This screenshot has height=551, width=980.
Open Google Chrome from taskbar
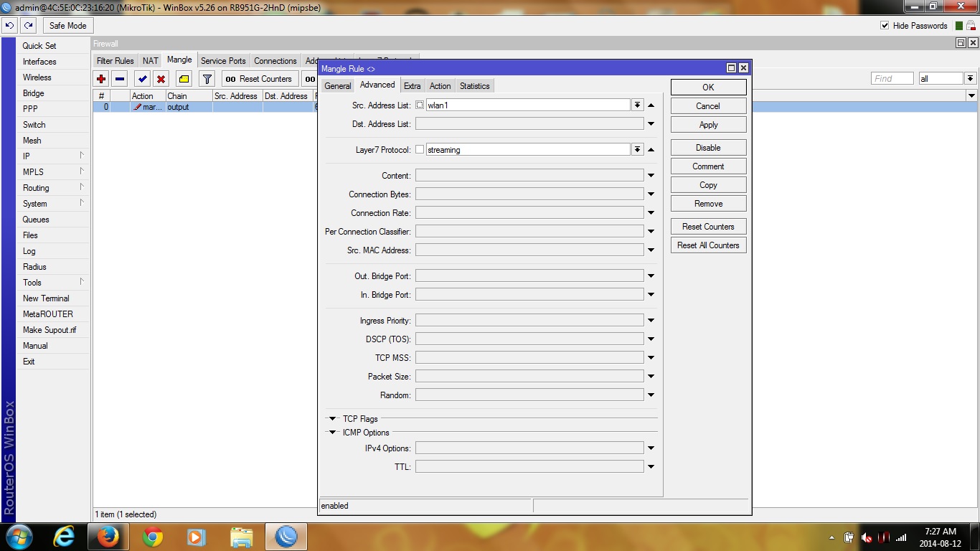(153, 537)
